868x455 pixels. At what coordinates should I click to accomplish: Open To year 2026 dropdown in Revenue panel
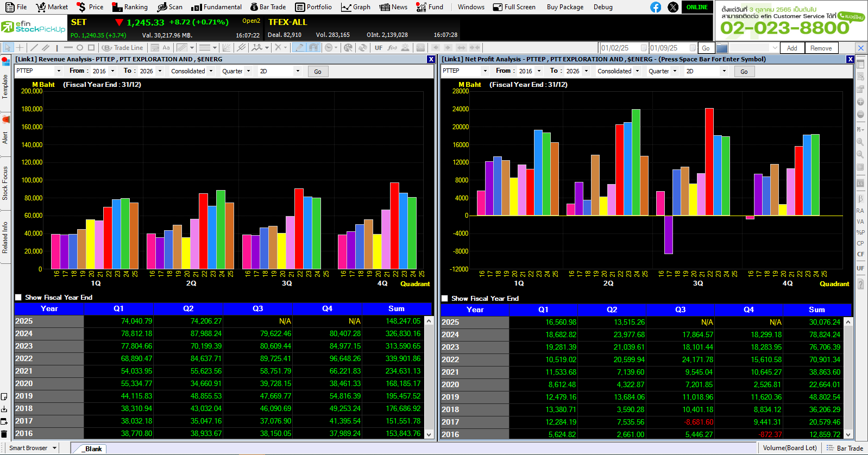click(x=160, y=71)
